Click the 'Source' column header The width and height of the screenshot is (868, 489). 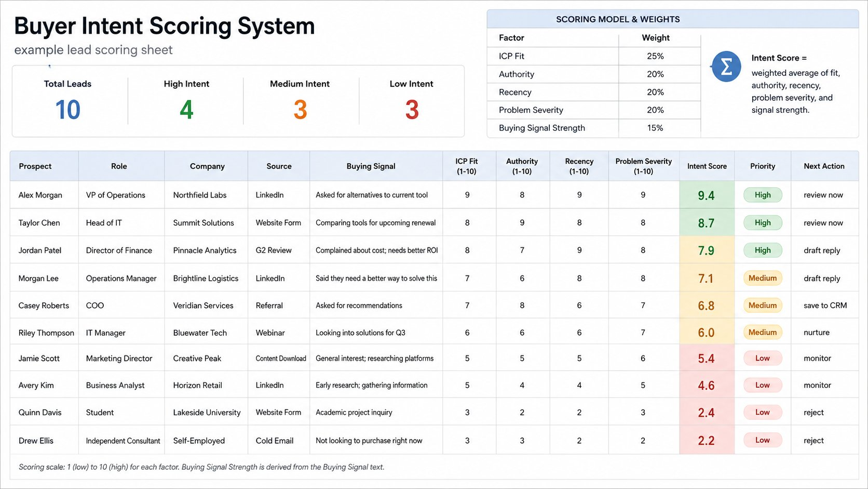click(279, 166)
